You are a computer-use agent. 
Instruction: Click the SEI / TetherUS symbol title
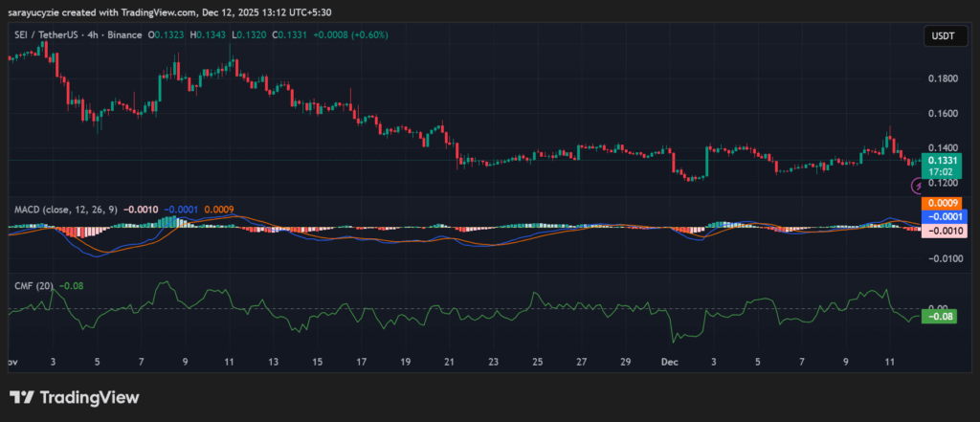44,35
